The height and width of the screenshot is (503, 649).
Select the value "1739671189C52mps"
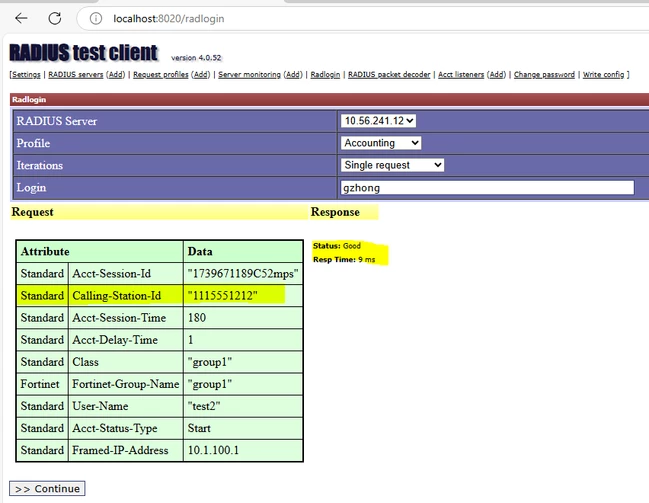[243, 274]
